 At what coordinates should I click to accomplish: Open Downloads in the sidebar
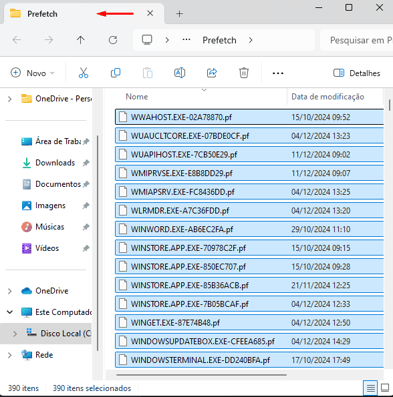(55, 163)
